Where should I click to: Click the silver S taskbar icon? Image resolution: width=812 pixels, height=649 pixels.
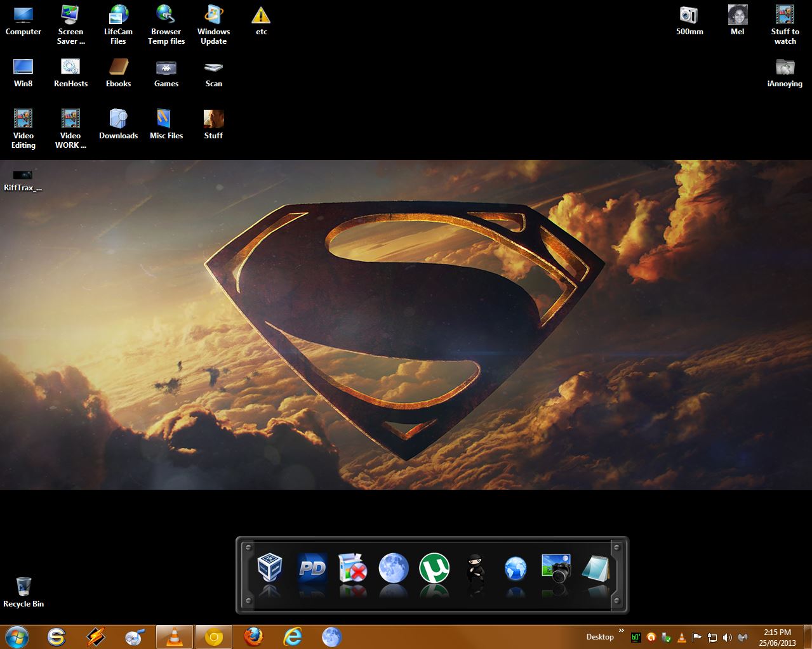pos(57,636)
